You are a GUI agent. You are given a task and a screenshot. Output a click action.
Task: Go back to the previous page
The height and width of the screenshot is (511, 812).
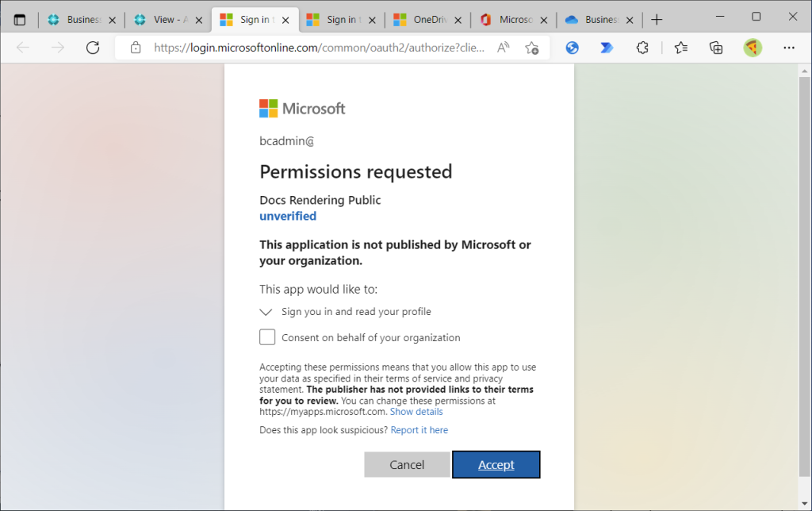(23, 48)
